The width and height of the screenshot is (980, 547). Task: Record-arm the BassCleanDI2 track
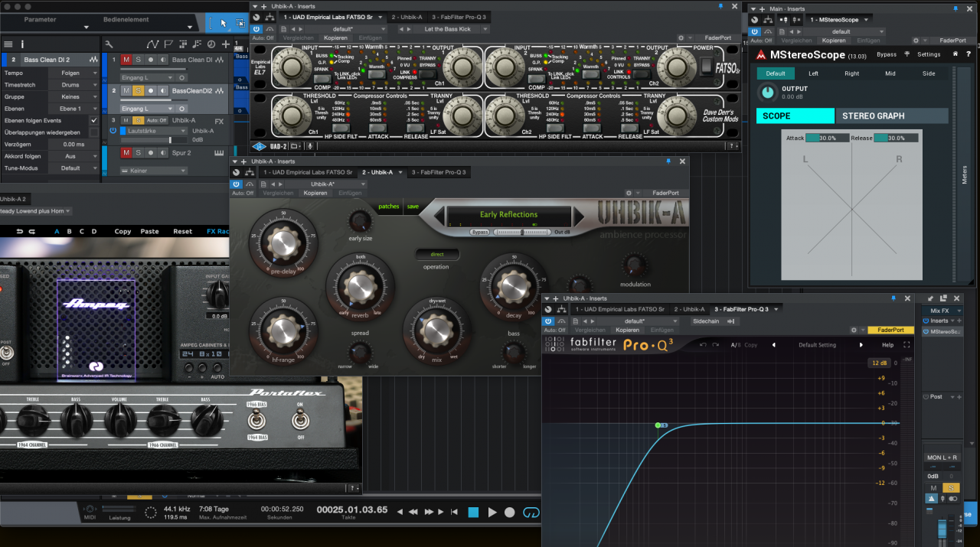[x=150, y=90]
